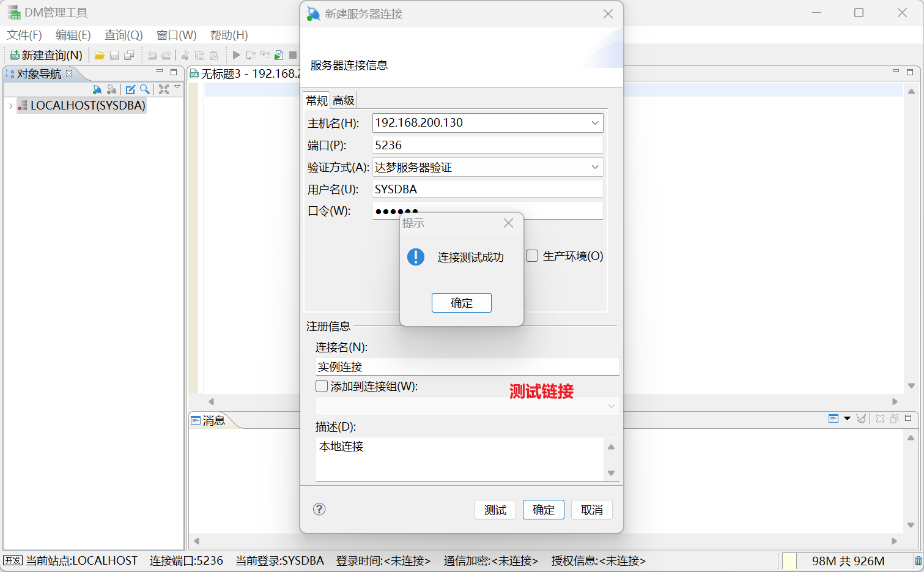The width and height of the screenshot is (924, 572).
Task: Click the 连接名(N) input field
Action: [x=467, y=366]
